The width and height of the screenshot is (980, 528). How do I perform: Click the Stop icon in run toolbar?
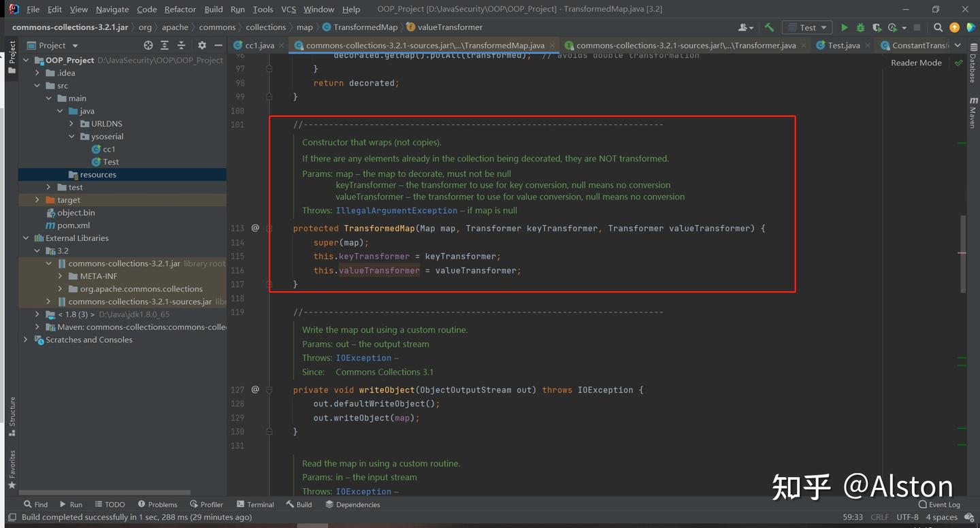click(x=917, y=27)
